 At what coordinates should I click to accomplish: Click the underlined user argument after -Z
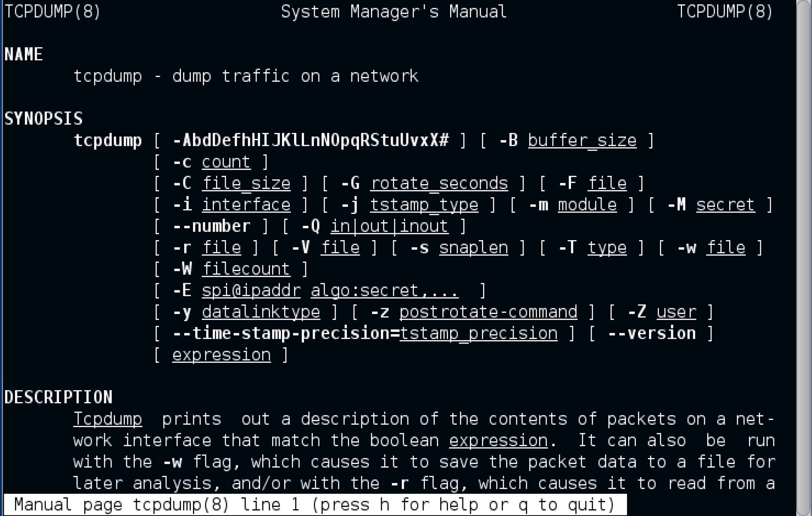(x=676, y=312)
